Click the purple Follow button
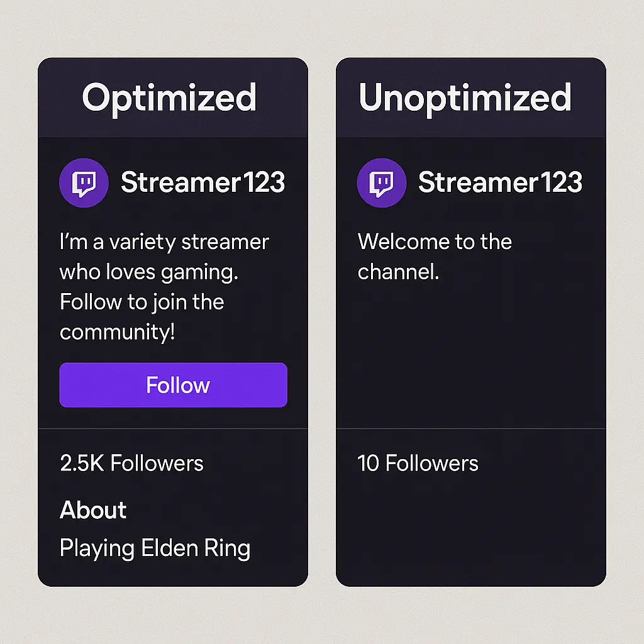Viewport: 644px width, 644px height. pyautogui.click(x=174, y=385)
